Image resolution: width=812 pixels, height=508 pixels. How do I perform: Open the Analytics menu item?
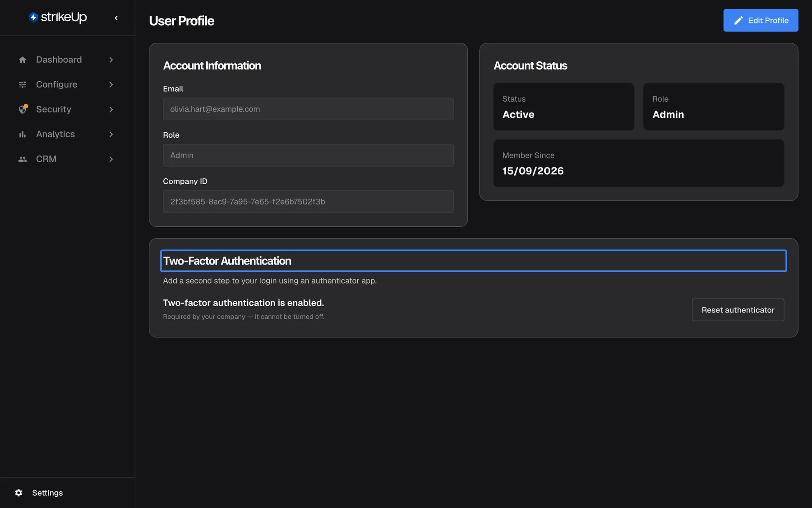pyautogui.click(x=67, y=134)
